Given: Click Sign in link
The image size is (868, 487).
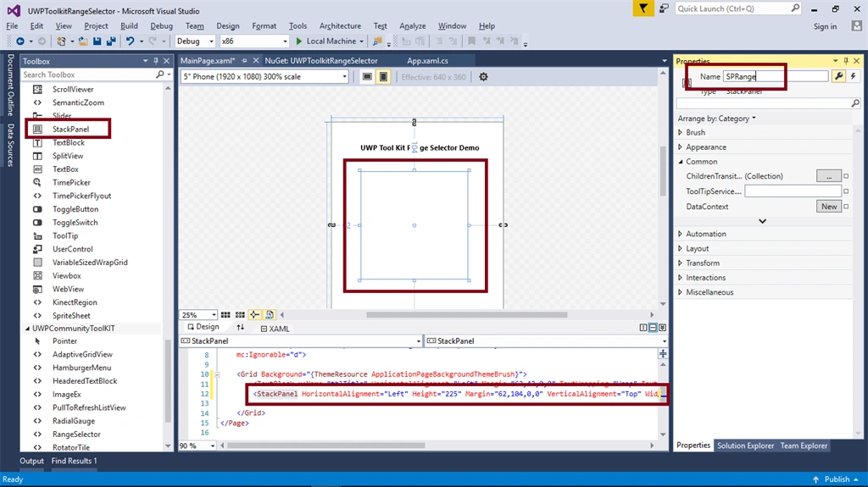Looking at the screenshot, I should pos(825,26).
